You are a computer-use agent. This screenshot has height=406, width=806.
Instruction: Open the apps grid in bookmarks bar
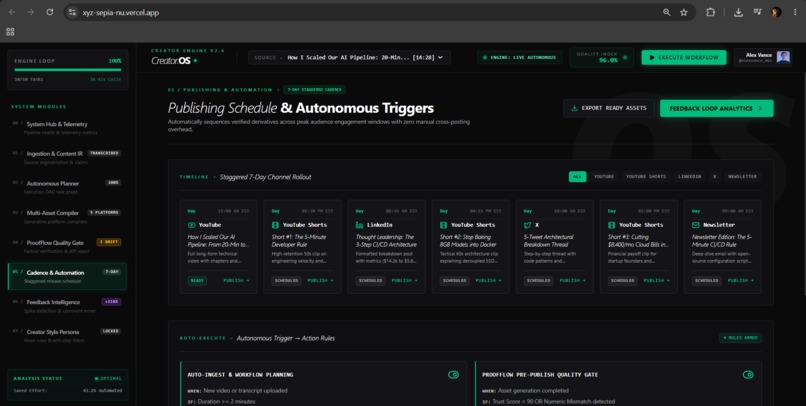[10, 32]
